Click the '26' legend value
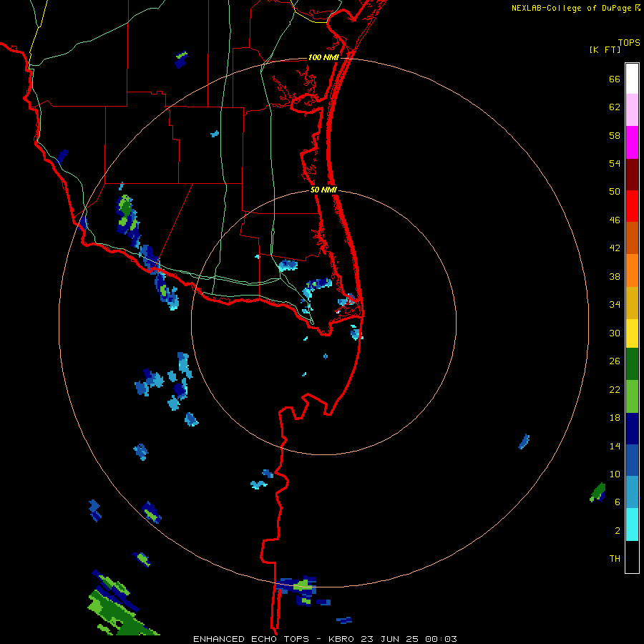Image resolution: width=644 pixels, height=644 pixels. click(615, 361)
